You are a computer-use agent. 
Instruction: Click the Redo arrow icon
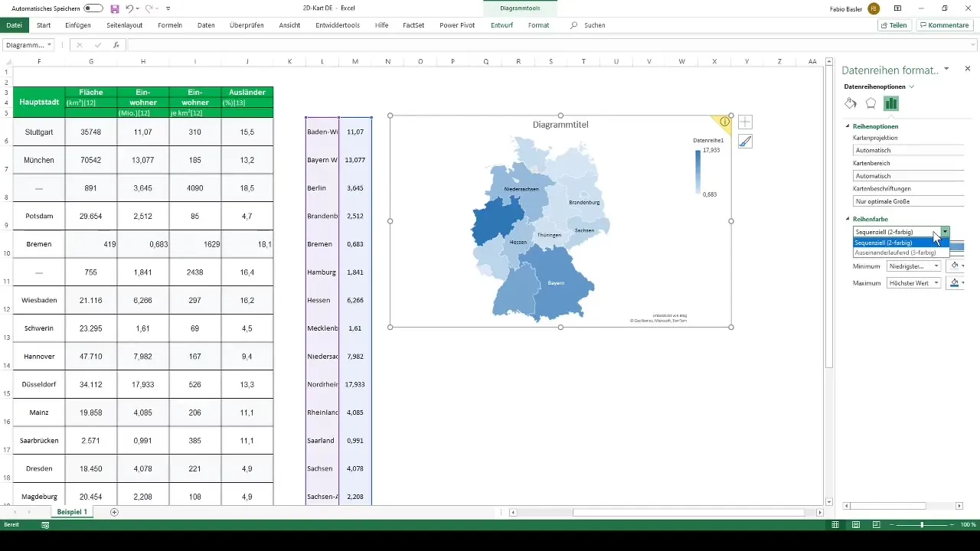pos(149,8)
